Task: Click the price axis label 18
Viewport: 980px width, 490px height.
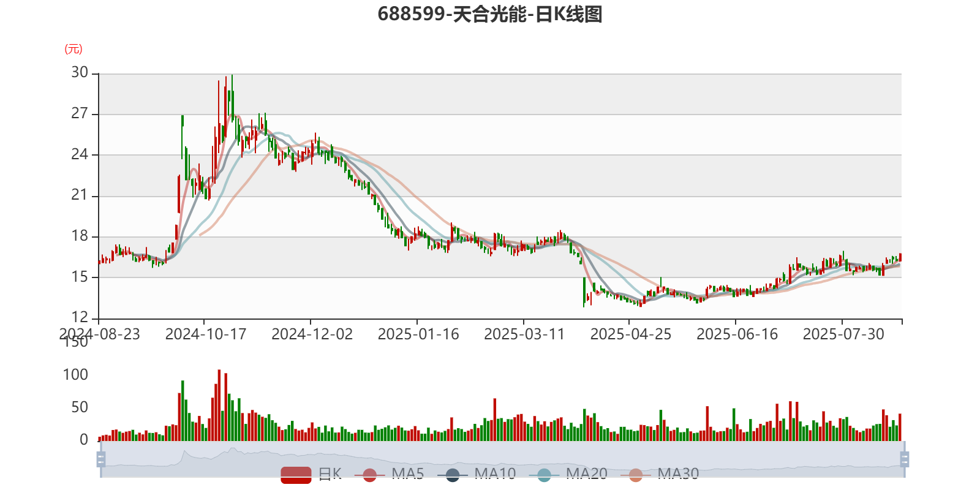Action: coord(80,236)
